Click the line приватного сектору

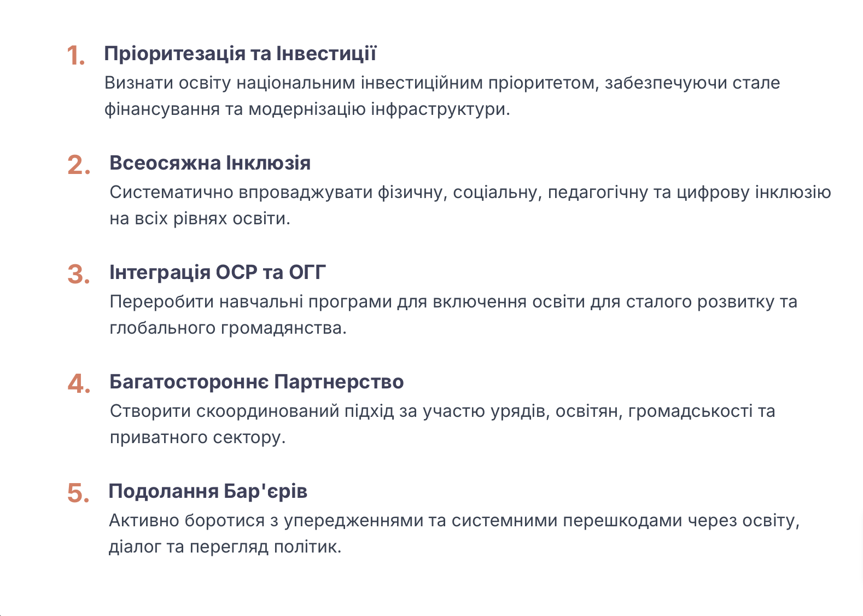pyautogui.click(x=197, y=438)
